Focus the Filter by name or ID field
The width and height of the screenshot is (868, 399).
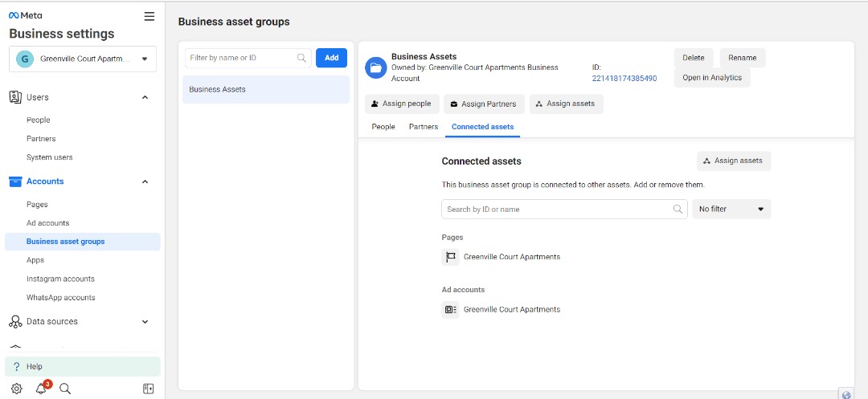click(x=248, y=58)
